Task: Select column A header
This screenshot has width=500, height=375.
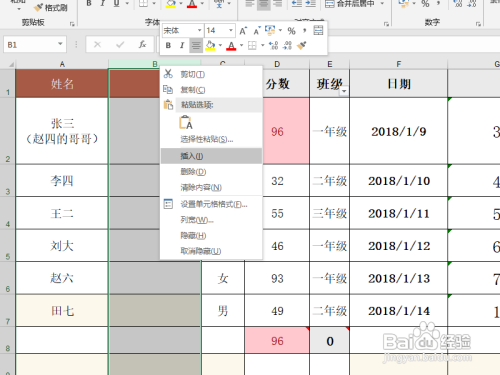Action: tap(62, 64)
